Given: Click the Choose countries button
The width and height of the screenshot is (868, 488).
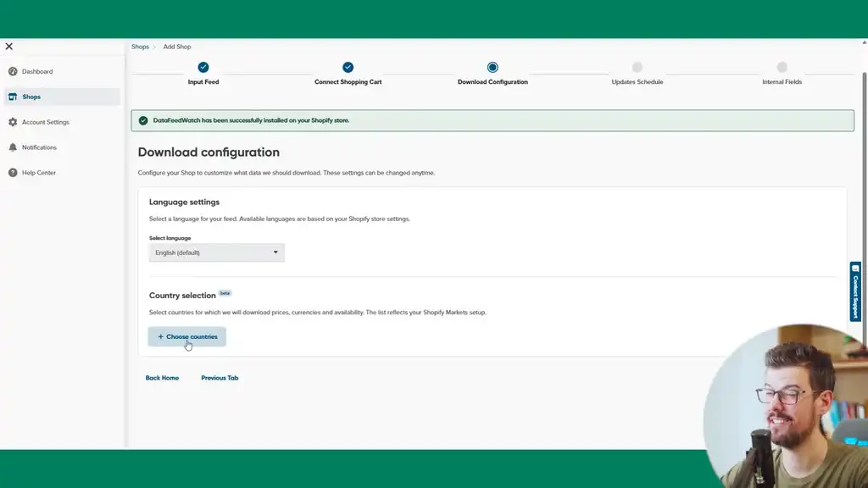Looking at the screenshot, I should tap(186, 336).
